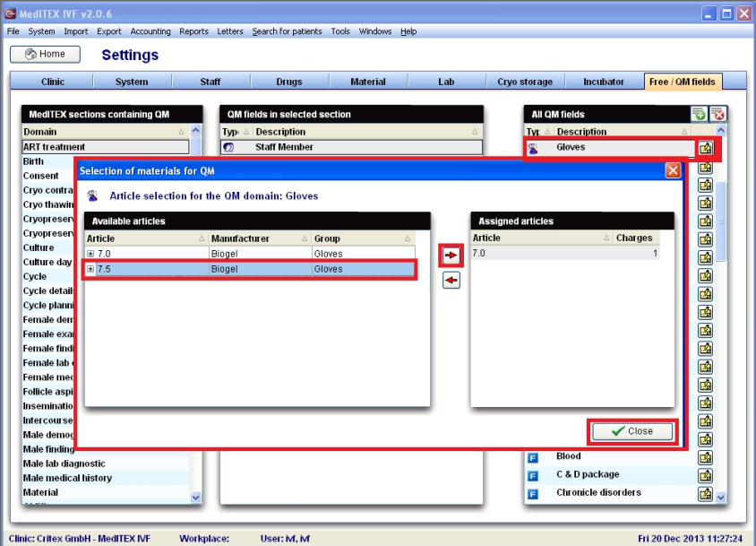Switch to the Drugs settings tab
756x546 pixels.
(x=289, y=82)
